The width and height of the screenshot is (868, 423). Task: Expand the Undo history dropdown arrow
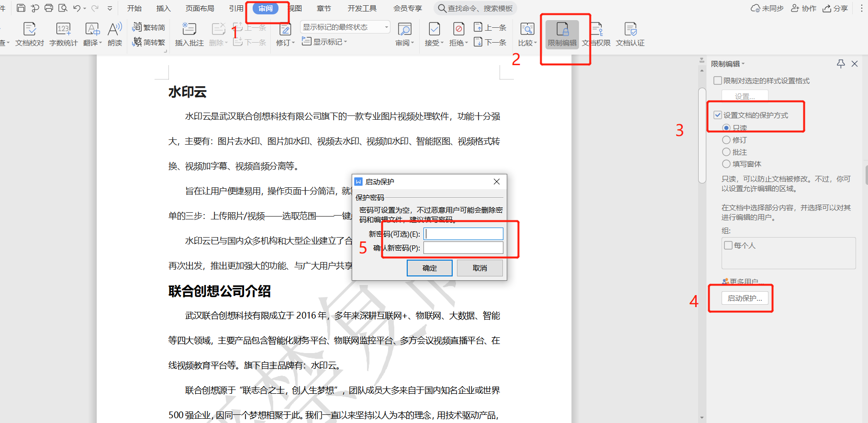tap(85, 8)
